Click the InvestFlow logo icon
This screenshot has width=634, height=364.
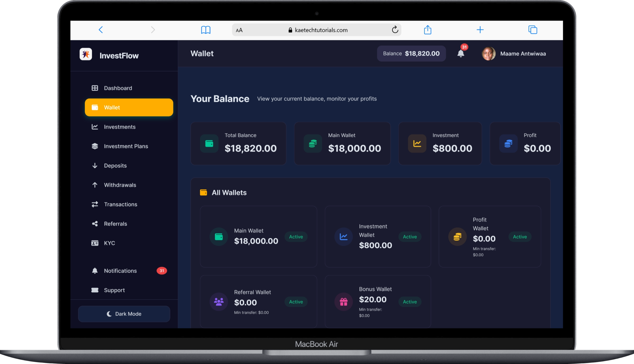click(x=86, y=54)
